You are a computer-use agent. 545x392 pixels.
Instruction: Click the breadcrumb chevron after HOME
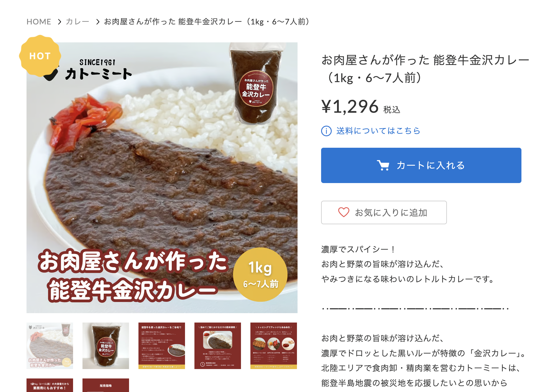point(60,22)
